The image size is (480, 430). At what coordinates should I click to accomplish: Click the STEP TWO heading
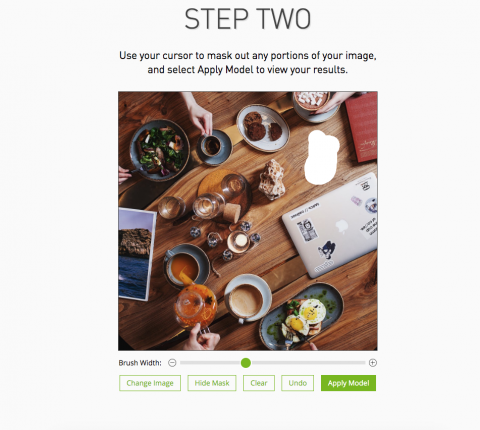(248, 19)
